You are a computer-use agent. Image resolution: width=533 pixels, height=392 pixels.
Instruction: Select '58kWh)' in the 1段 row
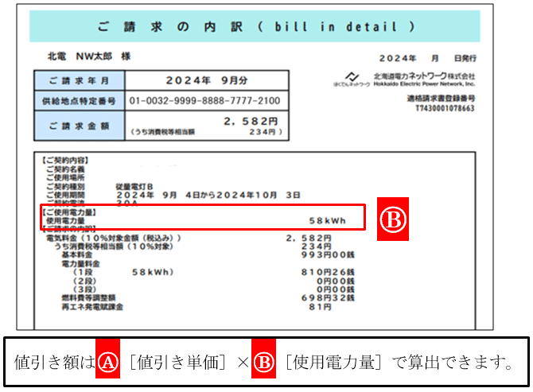pos(153,272)
